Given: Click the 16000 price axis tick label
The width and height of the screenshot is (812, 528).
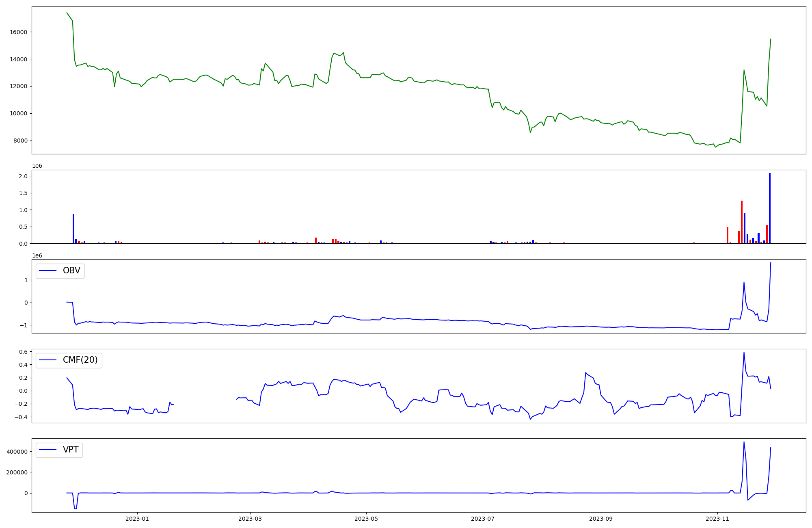Looking at the screenshot, I should (x=18, y=32).
